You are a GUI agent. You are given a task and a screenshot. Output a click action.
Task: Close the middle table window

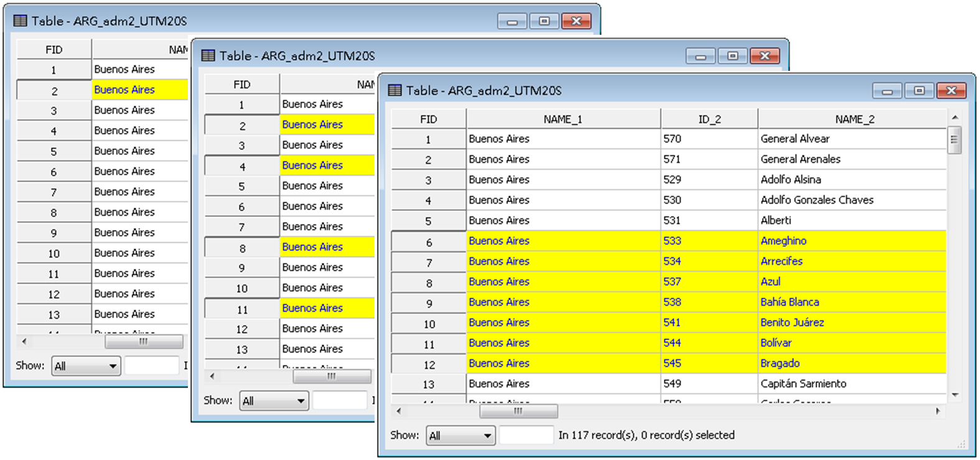(765, 56)
